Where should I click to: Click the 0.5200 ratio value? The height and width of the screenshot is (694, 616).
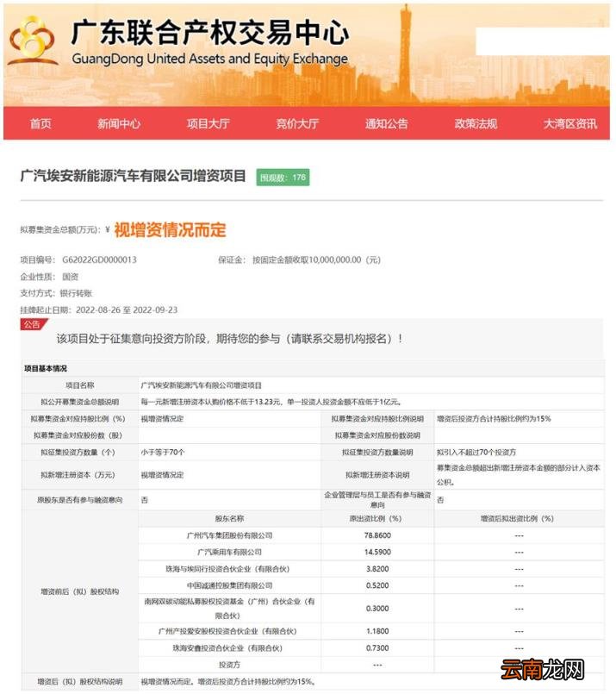pos(377,585)
